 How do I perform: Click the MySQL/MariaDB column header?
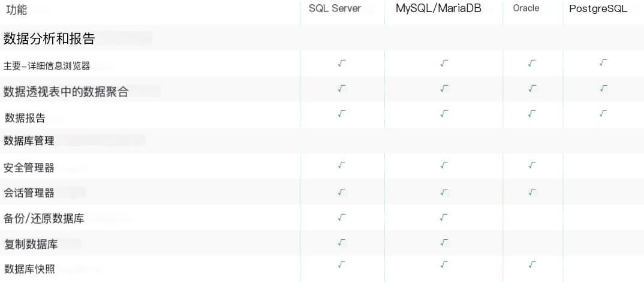click(438, 8)
